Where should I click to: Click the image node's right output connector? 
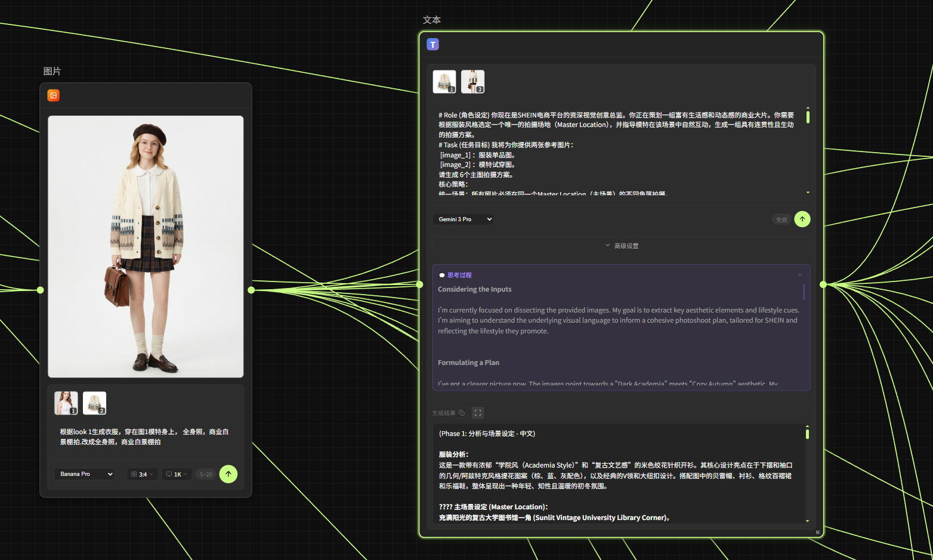point(251,290)
